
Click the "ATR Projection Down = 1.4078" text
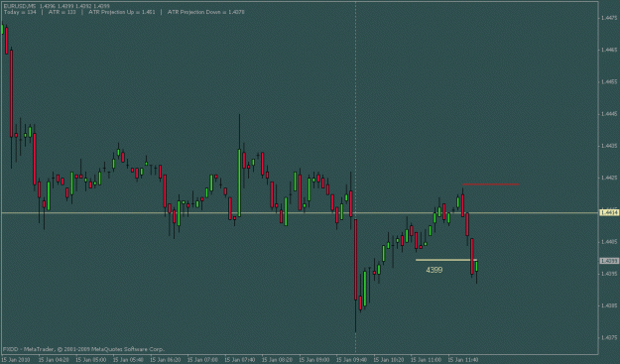click(206, 12)
